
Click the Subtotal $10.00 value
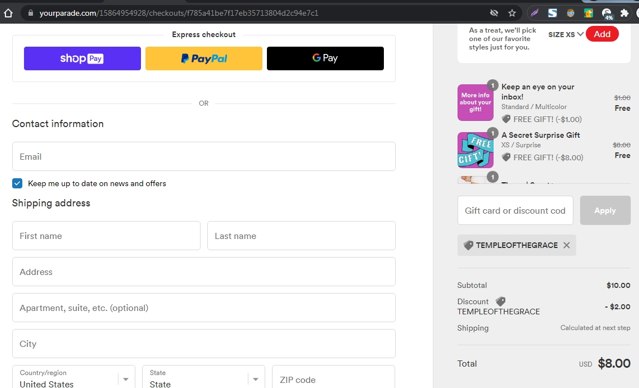618,285
